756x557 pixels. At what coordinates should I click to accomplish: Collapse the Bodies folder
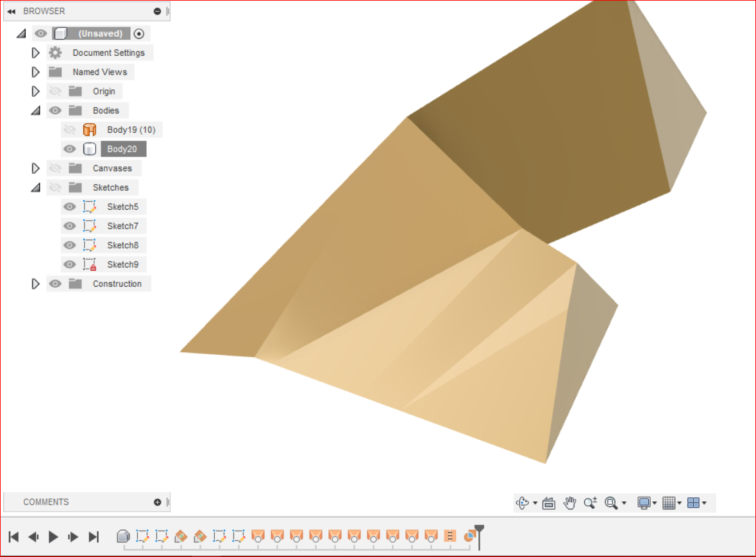(35, 110)
